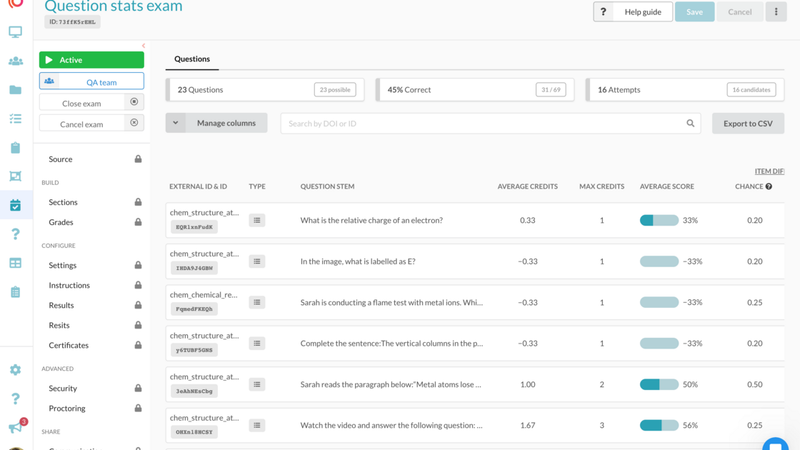Open the users group icon in left rail
The height and width of the screenshot is (450, 800).
(x=15, y=61)
